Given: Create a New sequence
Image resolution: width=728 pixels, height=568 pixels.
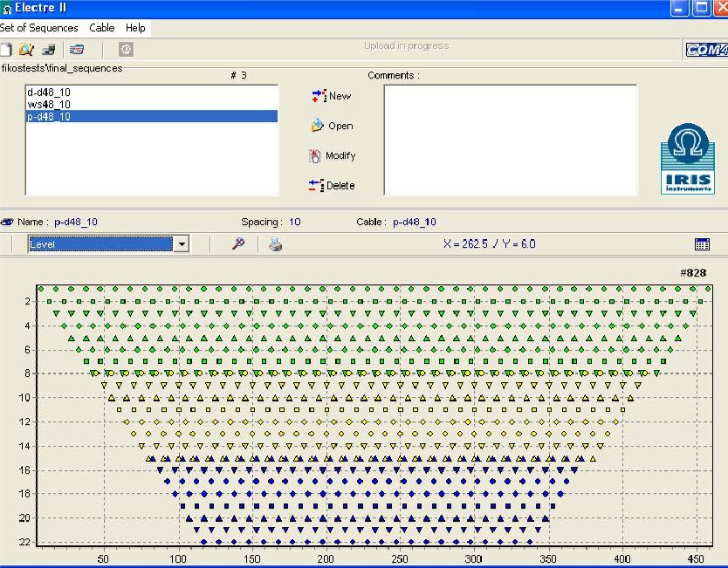Looking at the screenshot, I should (x=332, y=96).
